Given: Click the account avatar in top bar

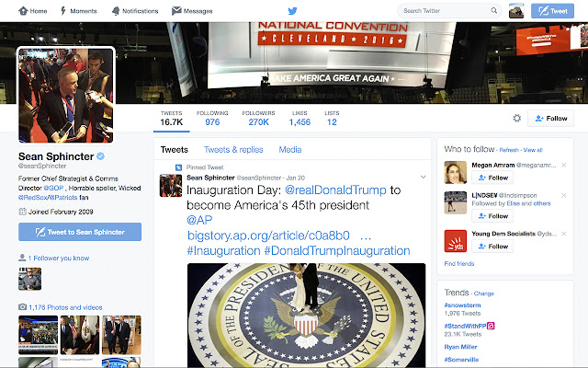Looking at the screenshot, I should 519,11.
